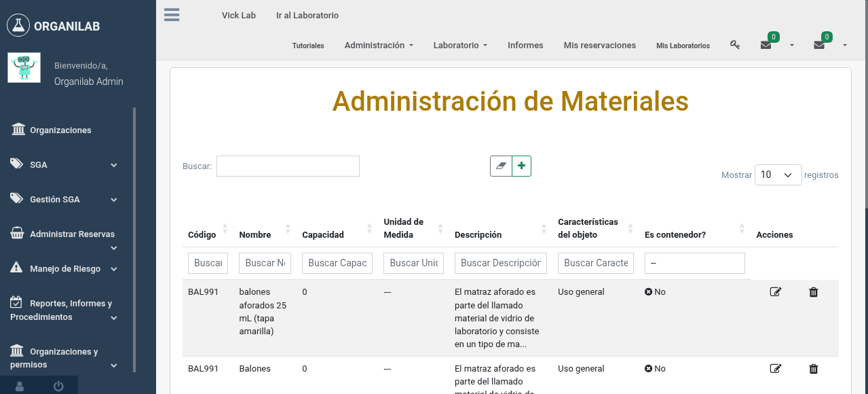Open the second envelope notifications icon
The width and height of the screenshot is (868, 394).
click(x=819, y=45)
